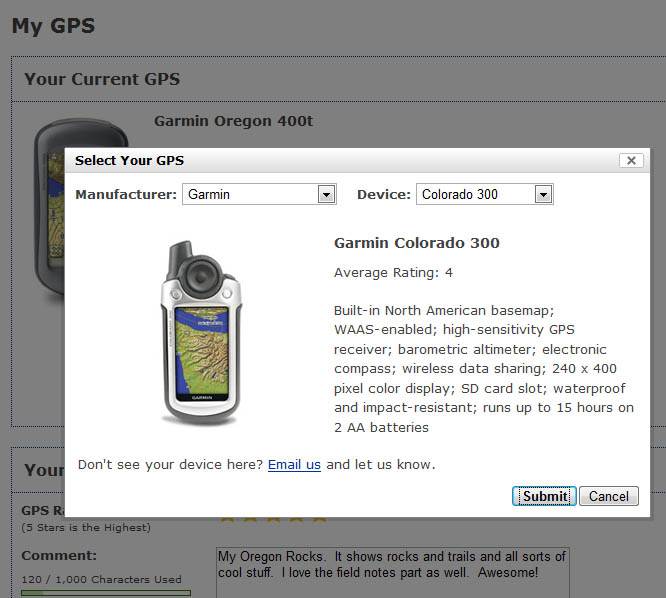
Task: Click the Comment: label
Action: pos(59,556)
